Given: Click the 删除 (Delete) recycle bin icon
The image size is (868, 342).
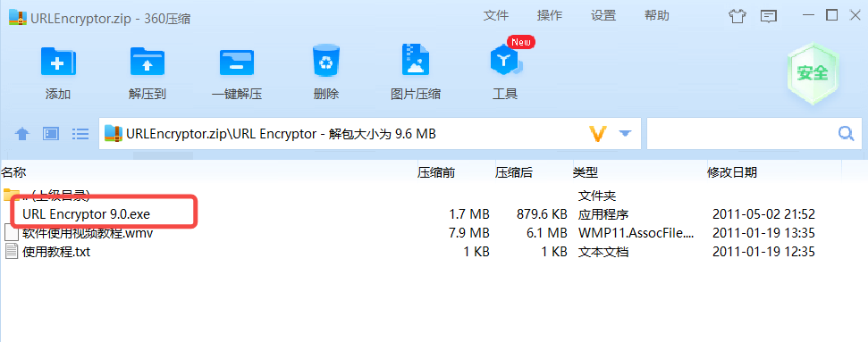Looking at the screenshot, I should pyautogui.click(x=325, y=61).
